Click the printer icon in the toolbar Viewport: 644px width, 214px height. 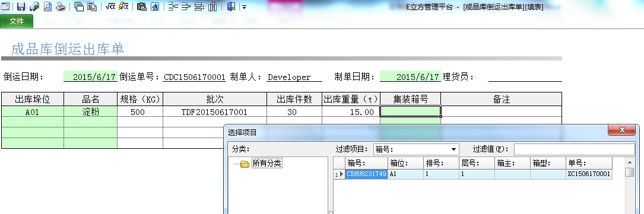(x=61, y=7)
